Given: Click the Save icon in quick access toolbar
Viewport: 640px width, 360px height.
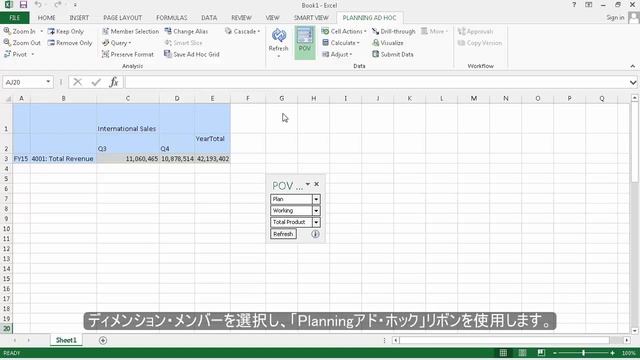Looking at the screenshot, I should 23,5.
